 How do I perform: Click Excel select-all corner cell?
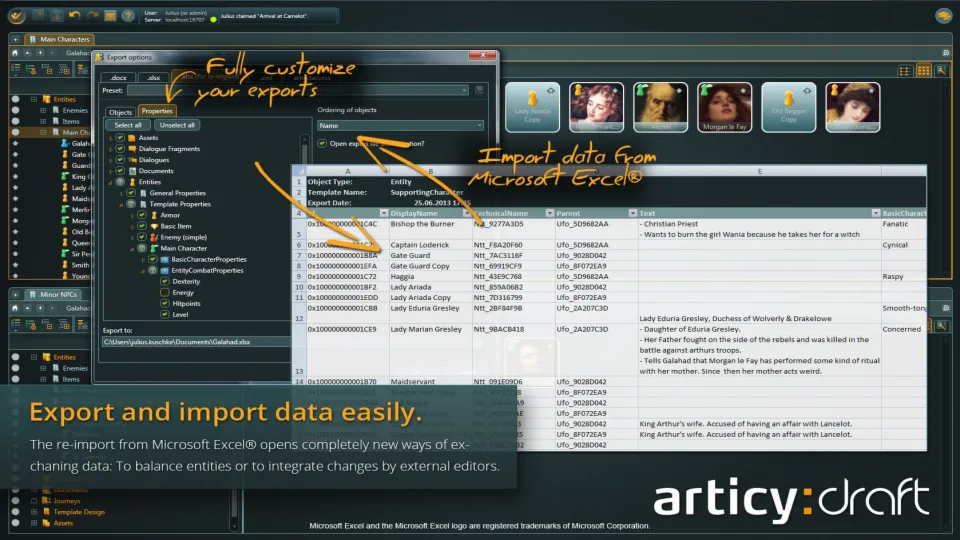point(299,171)
